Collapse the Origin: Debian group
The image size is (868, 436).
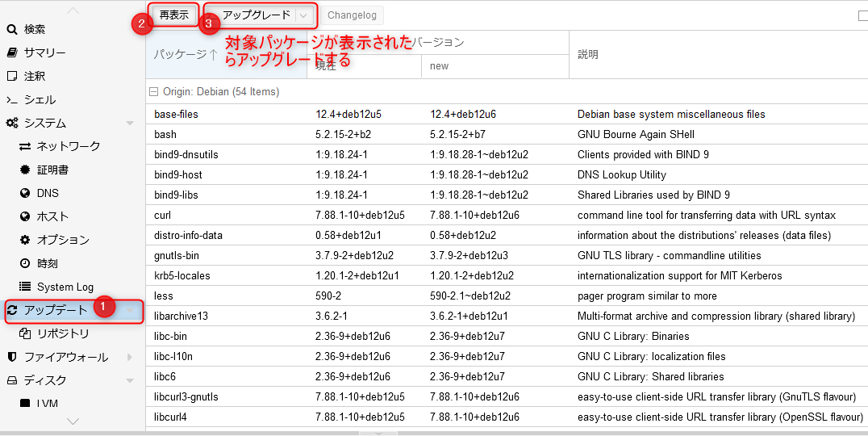[x=153, y=92]
